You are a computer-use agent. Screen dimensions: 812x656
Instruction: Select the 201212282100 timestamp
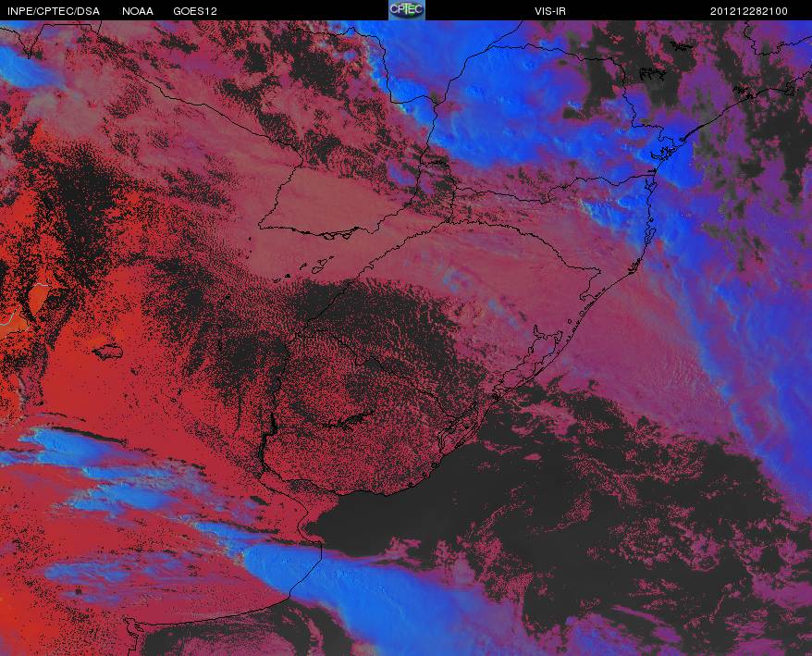749,11
